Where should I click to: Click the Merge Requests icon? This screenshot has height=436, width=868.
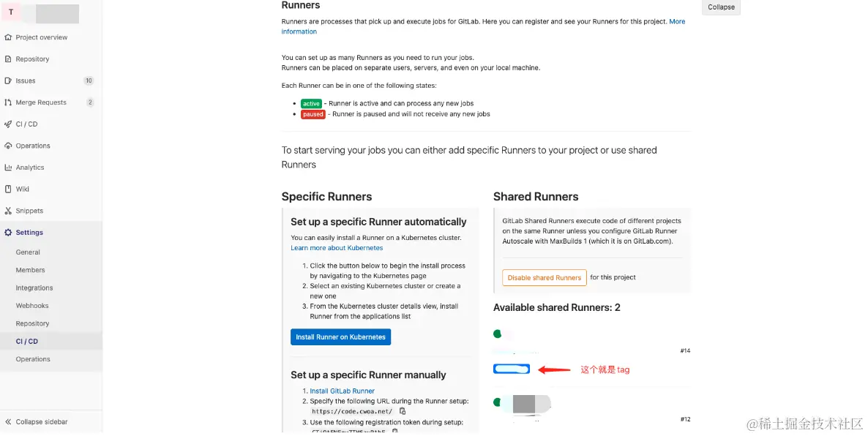tap(8, 102)
